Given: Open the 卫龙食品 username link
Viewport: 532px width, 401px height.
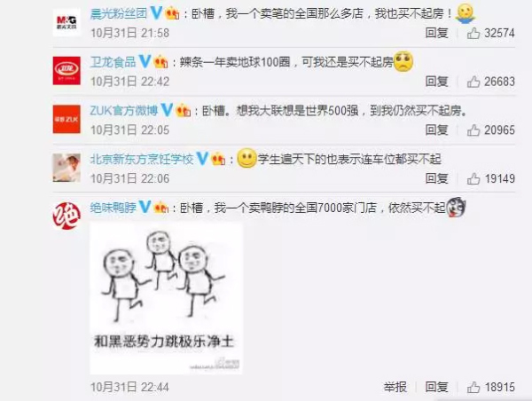Looking at the screenshot, I should click(113, 62).
